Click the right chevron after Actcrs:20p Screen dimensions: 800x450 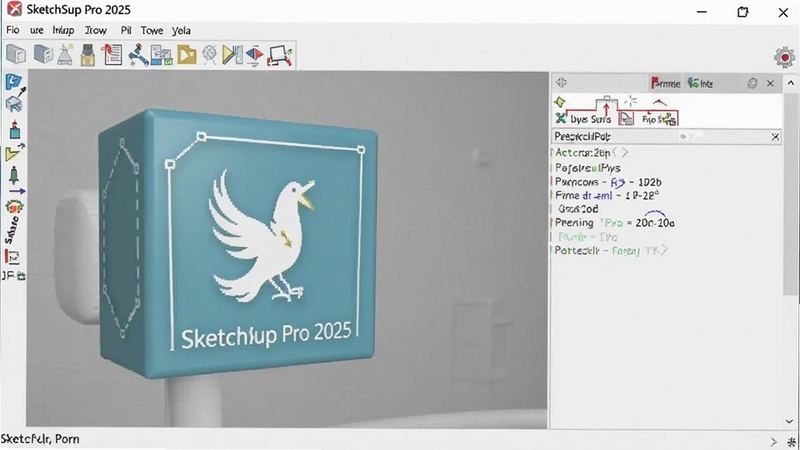[x=625, y=153]
